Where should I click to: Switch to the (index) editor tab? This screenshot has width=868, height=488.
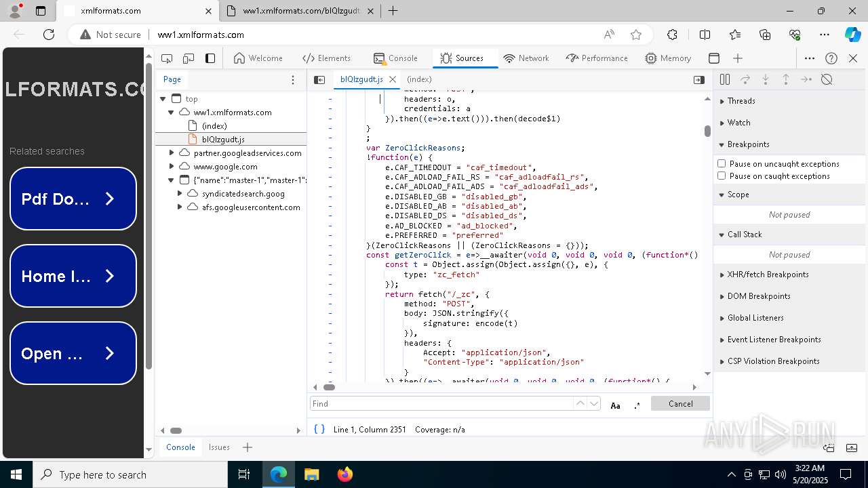click(419, 79)
